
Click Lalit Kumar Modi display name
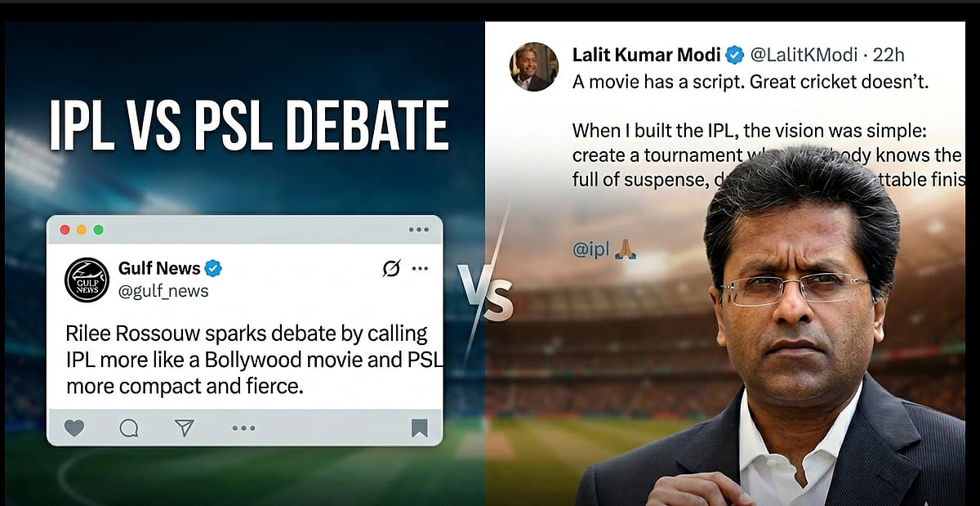646,55
